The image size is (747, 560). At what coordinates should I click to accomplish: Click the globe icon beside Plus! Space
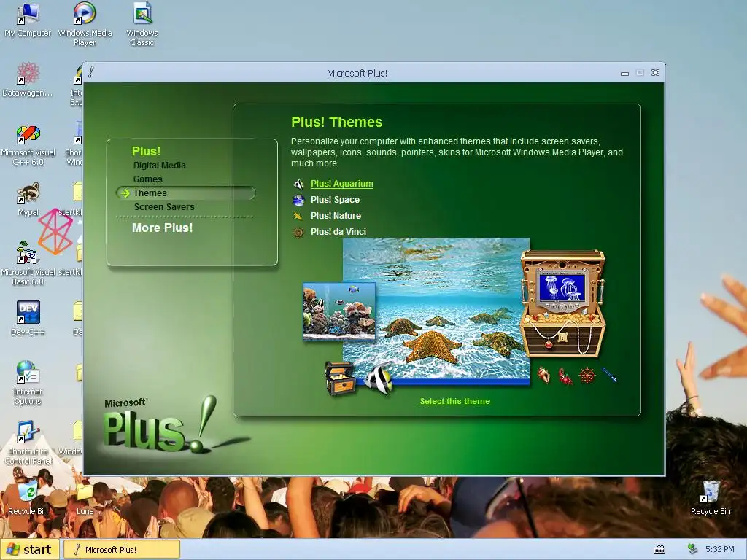pos(298,200)
